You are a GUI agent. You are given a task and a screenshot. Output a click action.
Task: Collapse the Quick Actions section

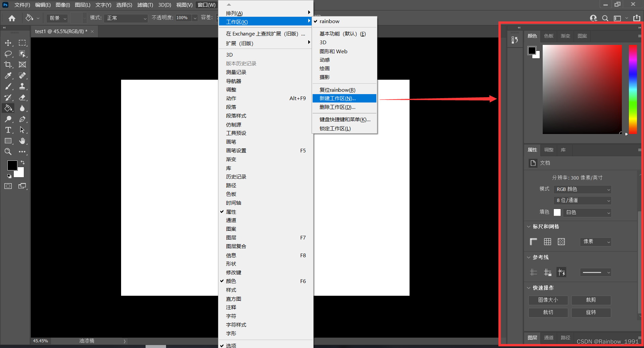coord(529,288)
